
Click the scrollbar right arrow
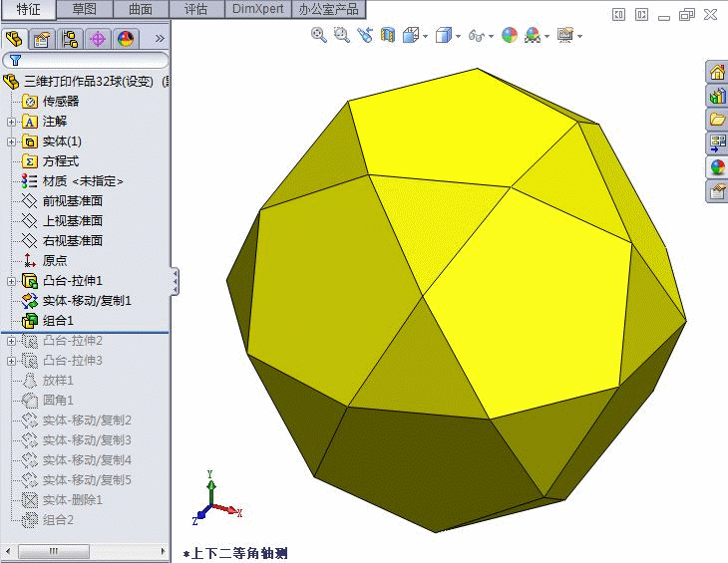pyautogui.click(x=163, y=551)
